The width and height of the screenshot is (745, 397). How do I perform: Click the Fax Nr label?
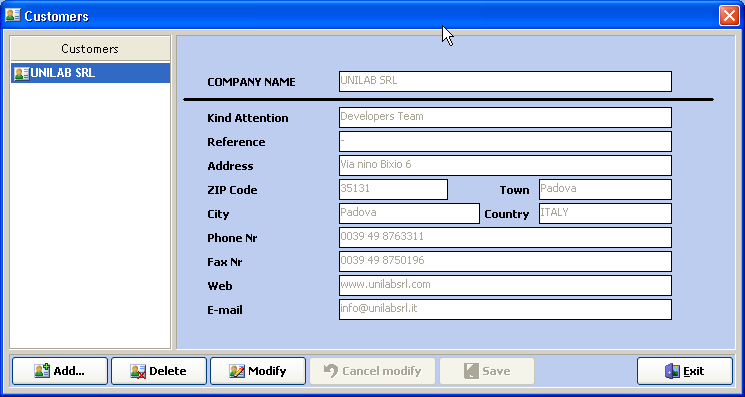point(225,262)
